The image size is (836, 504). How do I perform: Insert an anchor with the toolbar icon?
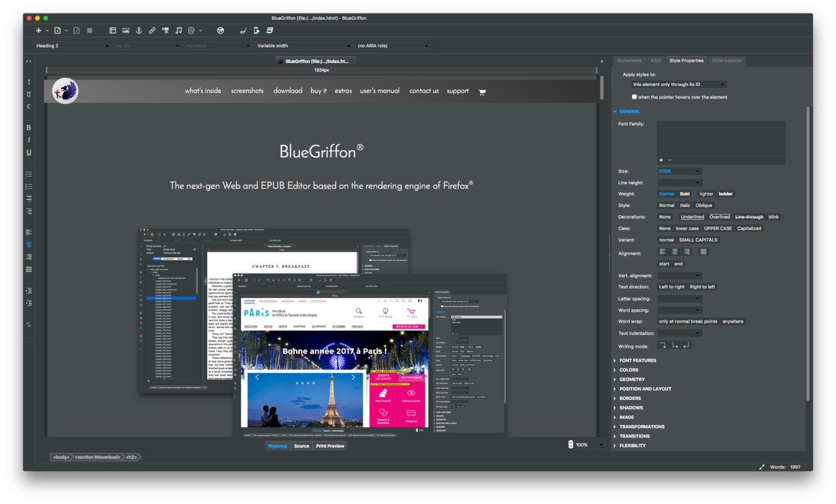(139, 30)
